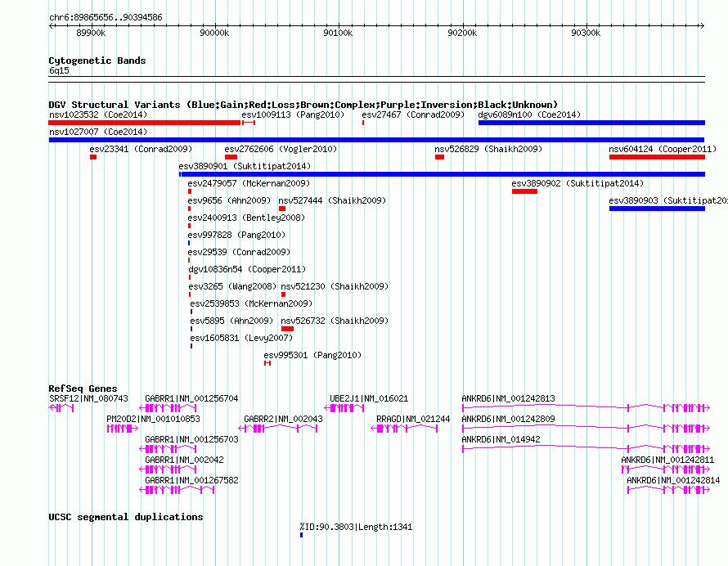Viewport: 728px width, 566px height.
Task: Select the esv1009113 (Pang2010) variant label
Action: coord(293,115)
